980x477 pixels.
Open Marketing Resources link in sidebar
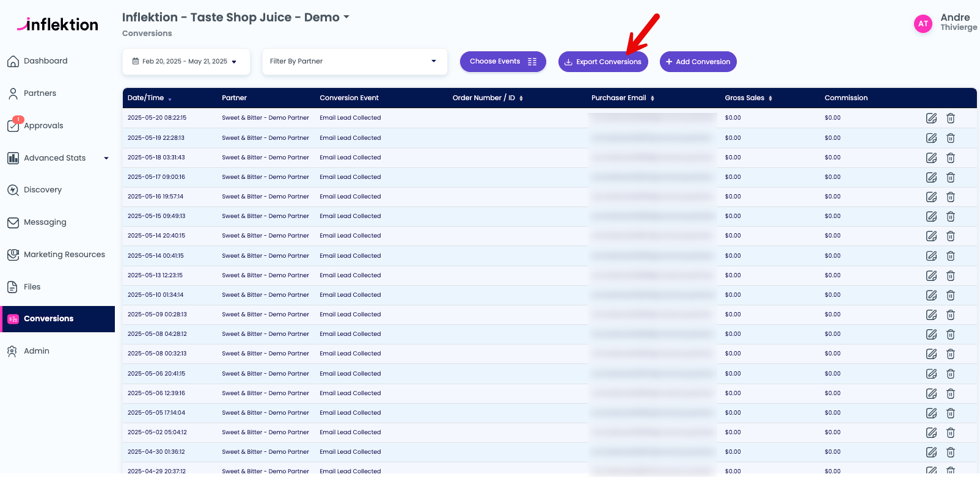click(x=64, y=255)
